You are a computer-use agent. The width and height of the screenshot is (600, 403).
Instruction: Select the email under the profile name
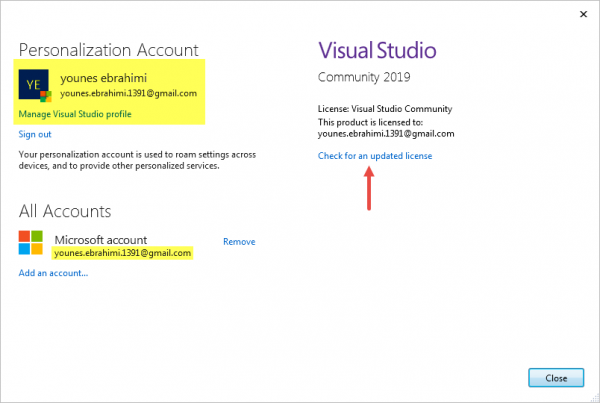[x=129, y=93]
